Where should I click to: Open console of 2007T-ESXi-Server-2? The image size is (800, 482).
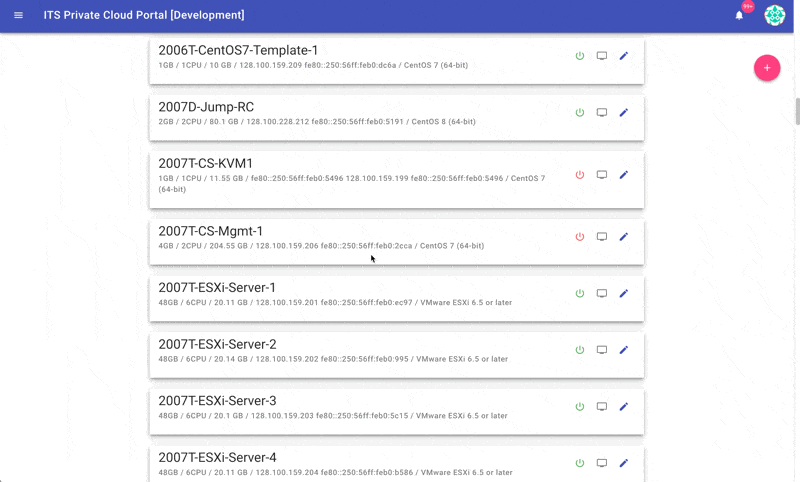[x=602, y=350]
